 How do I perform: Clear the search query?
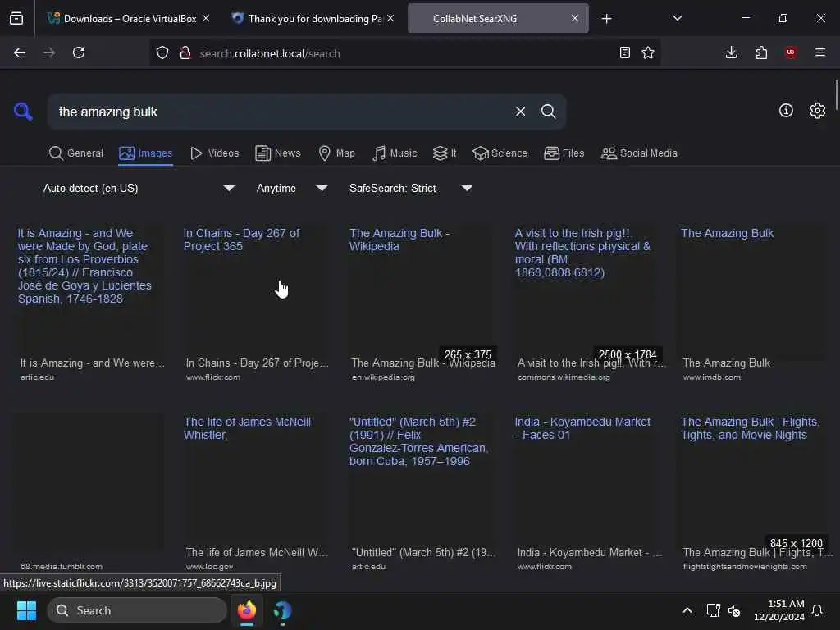coord(520,112)
